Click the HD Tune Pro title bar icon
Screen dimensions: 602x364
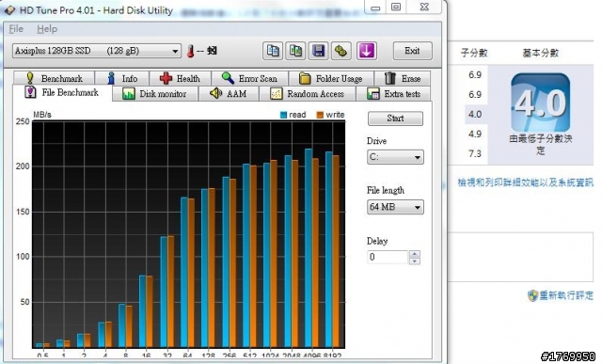9,10
